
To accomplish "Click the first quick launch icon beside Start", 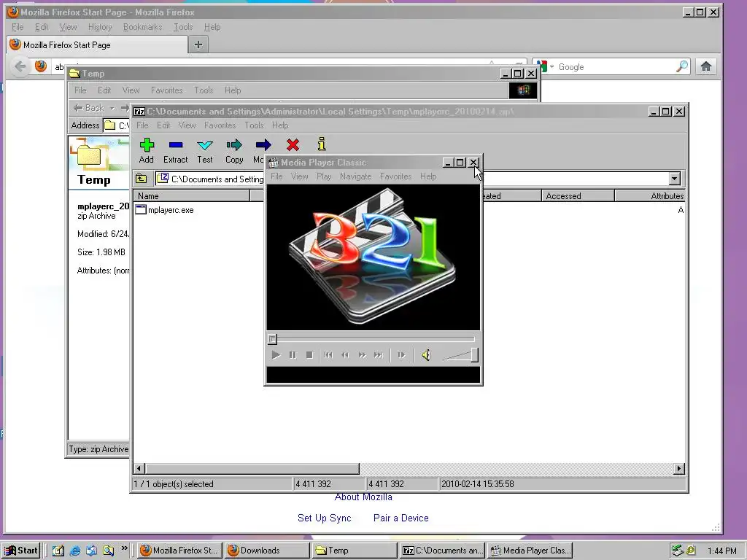I will (x=58, y=551).
